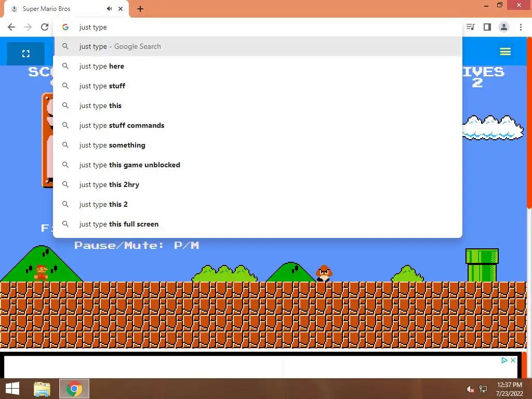Viewport: 532px width, 399px height.
Task: Click the Goomba enemy in the game
Action: pos(324,273)
